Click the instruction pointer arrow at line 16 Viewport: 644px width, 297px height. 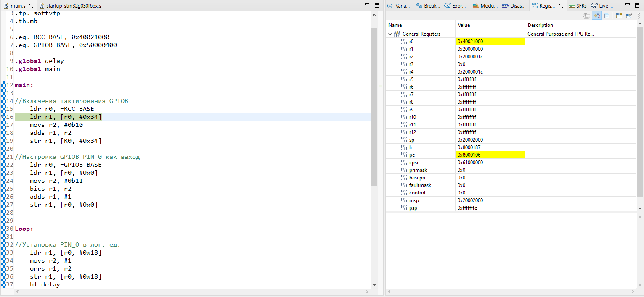point(2,116)
